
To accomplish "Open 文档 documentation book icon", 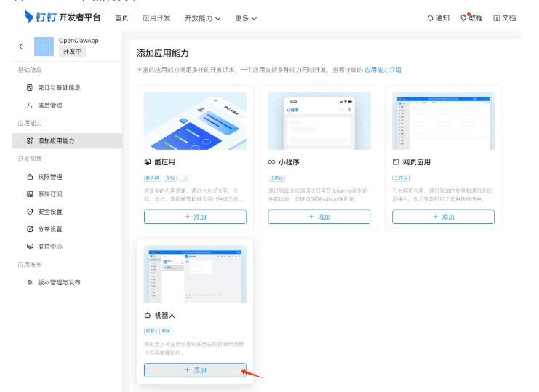I will click(497, 18).
